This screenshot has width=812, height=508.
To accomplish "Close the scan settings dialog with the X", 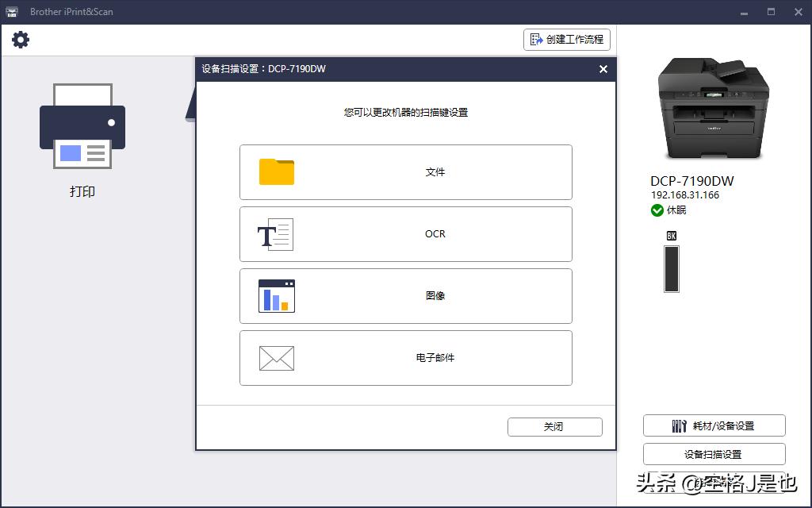I will 603,69.
